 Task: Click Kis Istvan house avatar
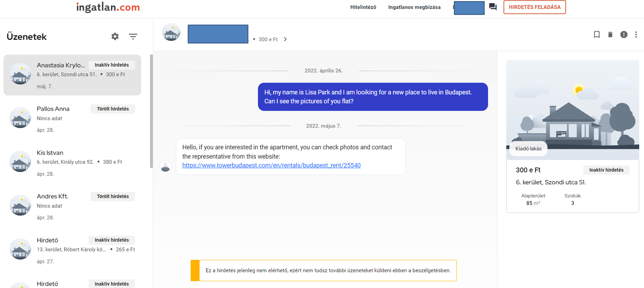point(20,161)
